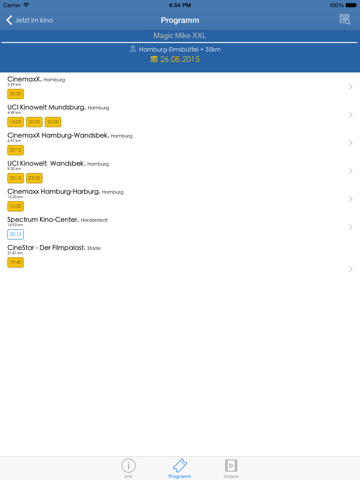Screen dimensions: 360x480
Task: Expand CineStar Der Filmpalast row chevron
Action: click(x=350, y=269)
